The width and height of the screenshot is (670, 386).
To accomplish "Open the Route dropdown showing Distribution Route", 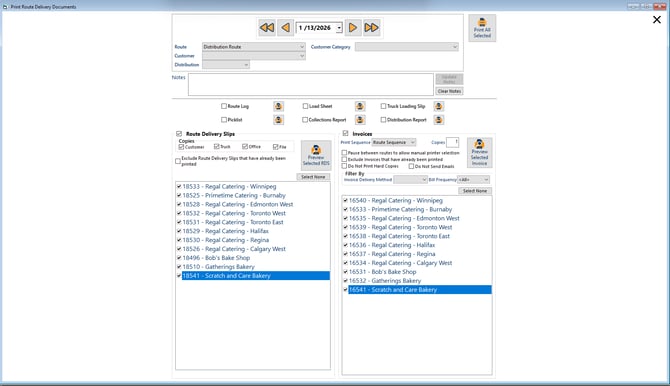I will coord(254,47).
